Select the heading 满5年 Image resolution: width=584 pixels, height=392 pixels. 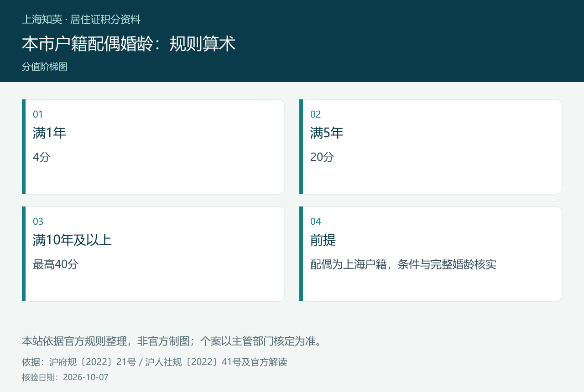click(x=327, y=133)
